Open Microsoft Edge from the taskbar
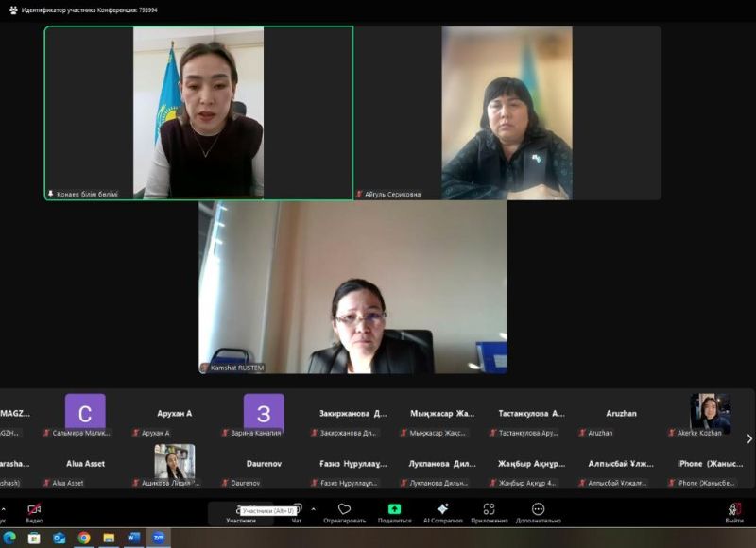756x548 pixels. tap(9, 538)
